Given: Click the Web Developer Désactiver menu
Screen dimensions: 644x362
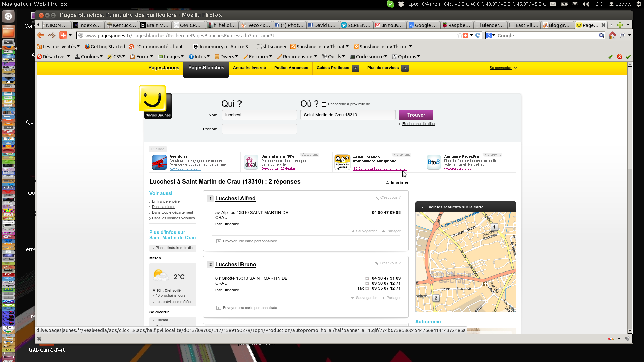Looking at the screenshot, I should point(53,57).
